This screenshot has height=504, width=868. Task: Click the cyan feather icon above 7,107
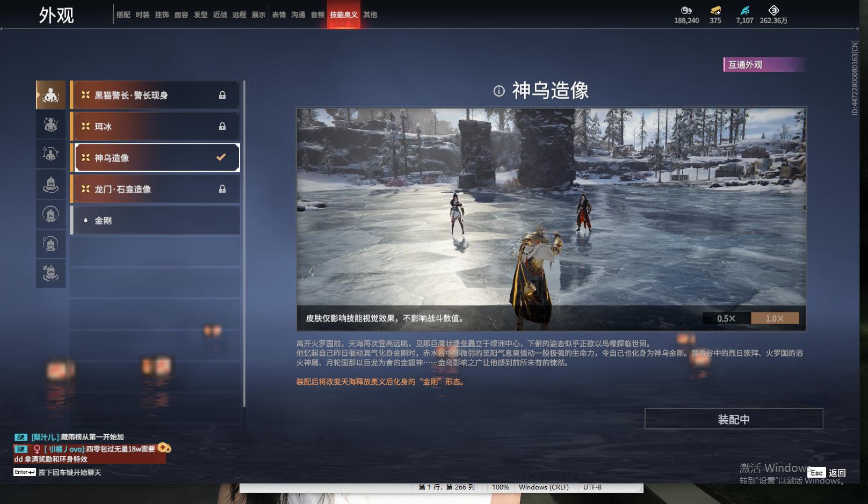click(744, 10)
